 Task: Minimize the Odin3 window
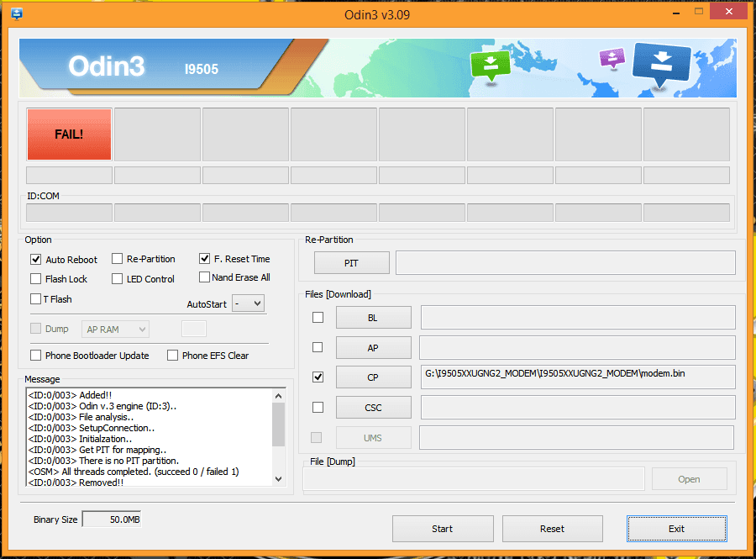click(x=676, y=12)
